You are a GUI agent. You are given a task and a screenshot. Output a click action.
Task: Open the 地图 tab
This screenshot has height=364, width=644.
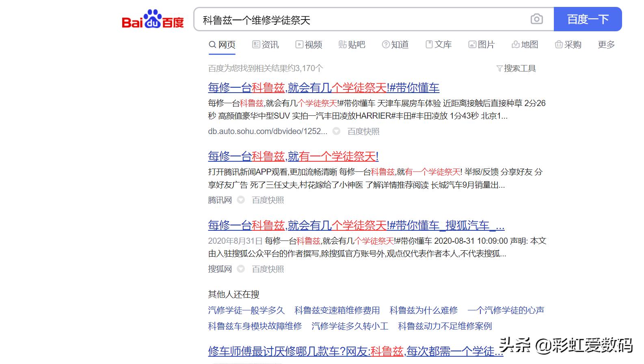click(x=525, y=45)
